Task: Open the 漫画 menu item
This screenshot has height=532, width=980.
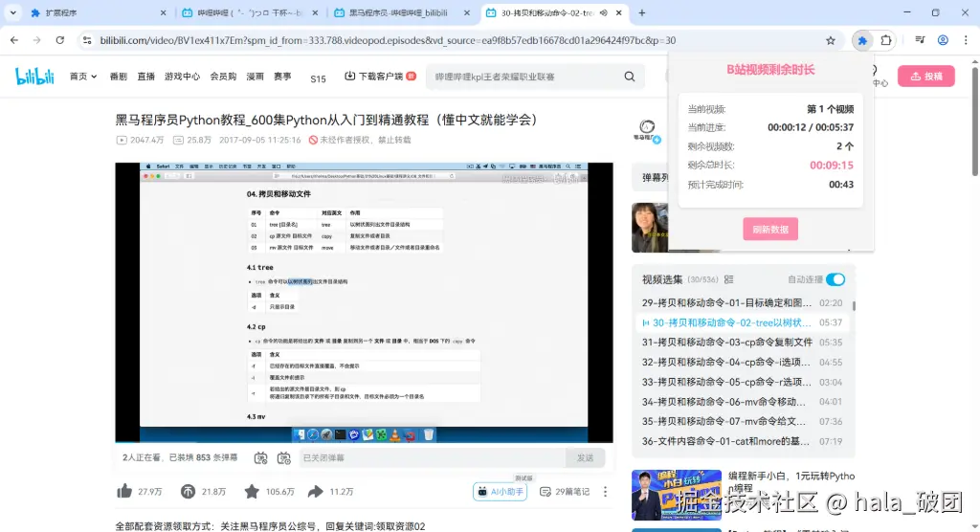Action: click(x=255, y=77)
